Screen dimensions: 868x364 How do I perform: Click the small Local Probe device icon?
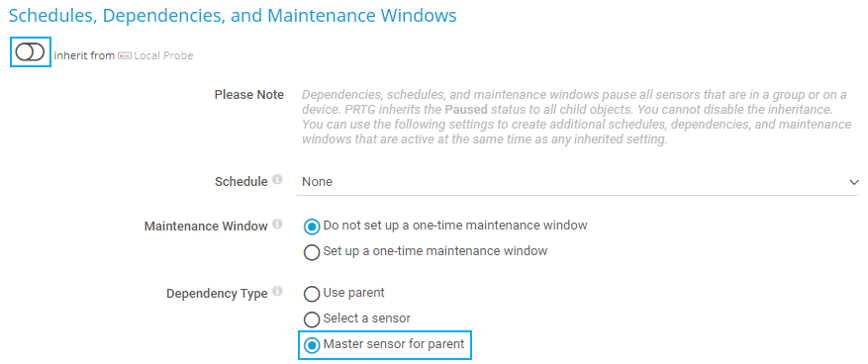tap(125, 55)
